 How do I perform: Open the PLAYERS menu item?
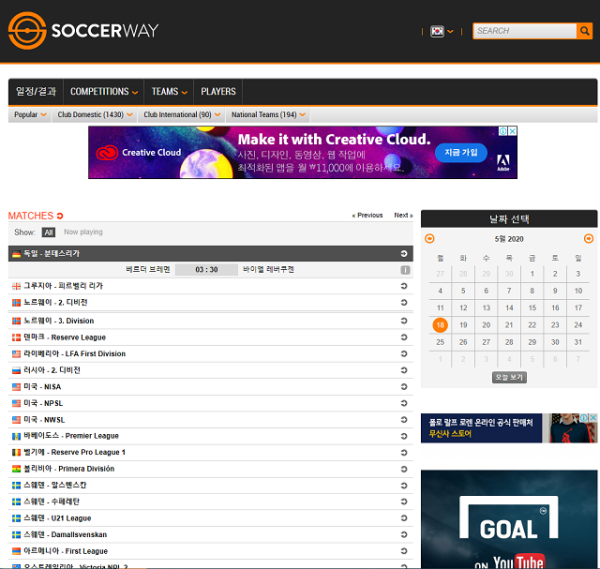pos(218,92)
